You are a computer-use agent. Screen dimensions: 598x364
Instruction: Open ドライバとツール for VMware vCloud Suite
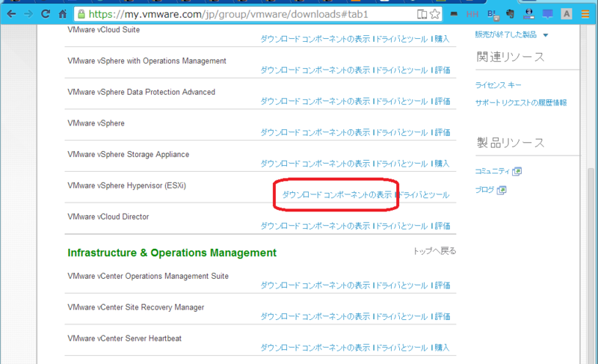(401, 39)
